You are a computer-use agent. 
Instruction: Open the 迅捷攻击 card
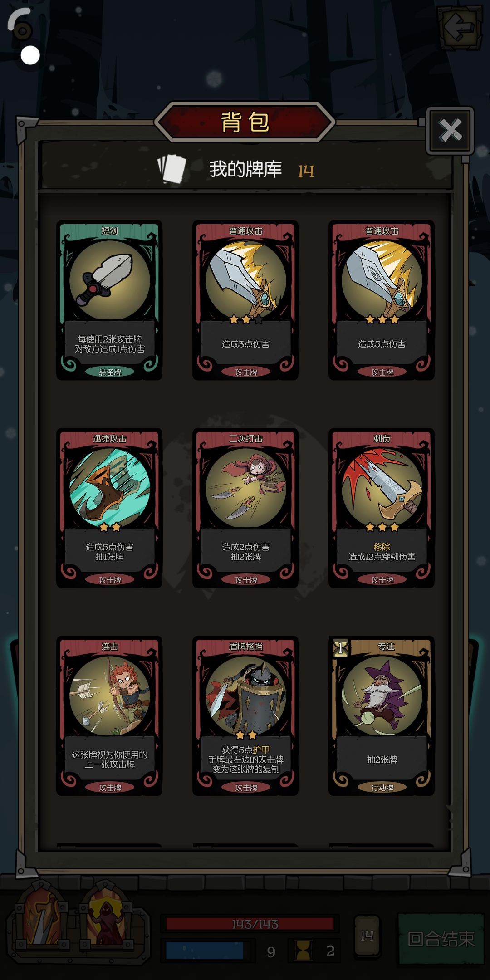[x=109, y=508]
